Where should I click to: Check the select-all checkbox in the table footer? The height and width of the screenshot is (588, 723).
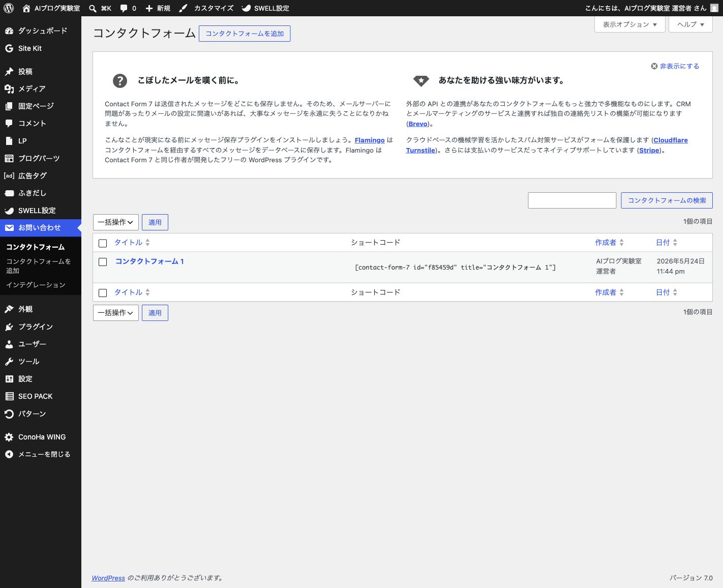[103, 293]
